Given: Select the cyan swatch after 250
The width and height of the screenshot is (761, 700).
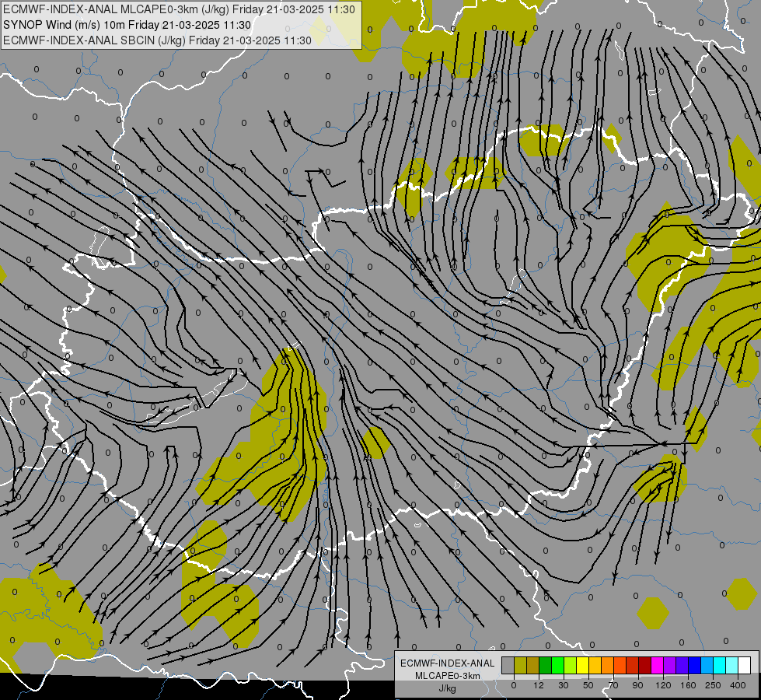Looking at the screenshot, I should (720, 665).
